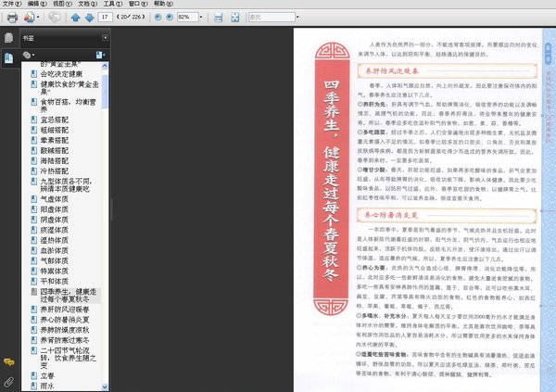Viewport: 556px width, 392px height.
Task: Select bookmark 荤素搭配
Action: tap(55, 140)
